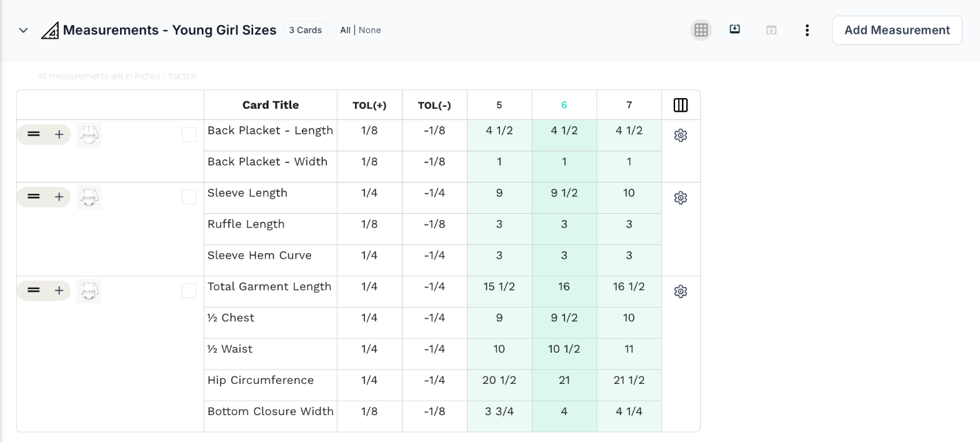Click the Sleeve Hem Curve row title
The width and height of the screenshot is (980, 442).
point(259,256)
